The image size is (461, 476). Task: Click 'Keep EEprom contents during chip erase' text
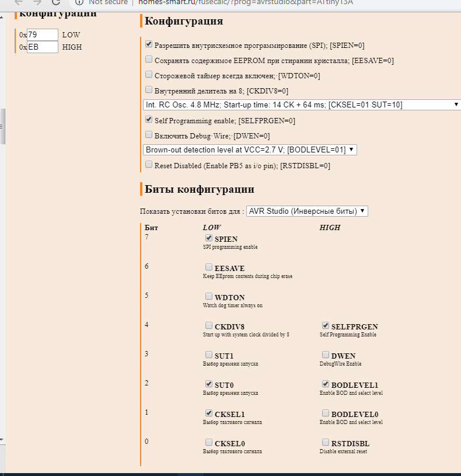coord(247,276)
